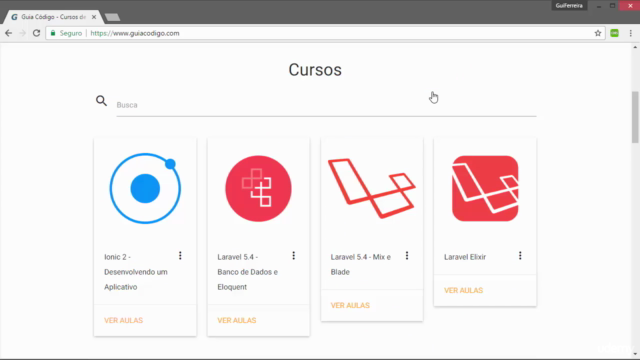
Task: Reload the Guia Código page
Action: [36, 33]
